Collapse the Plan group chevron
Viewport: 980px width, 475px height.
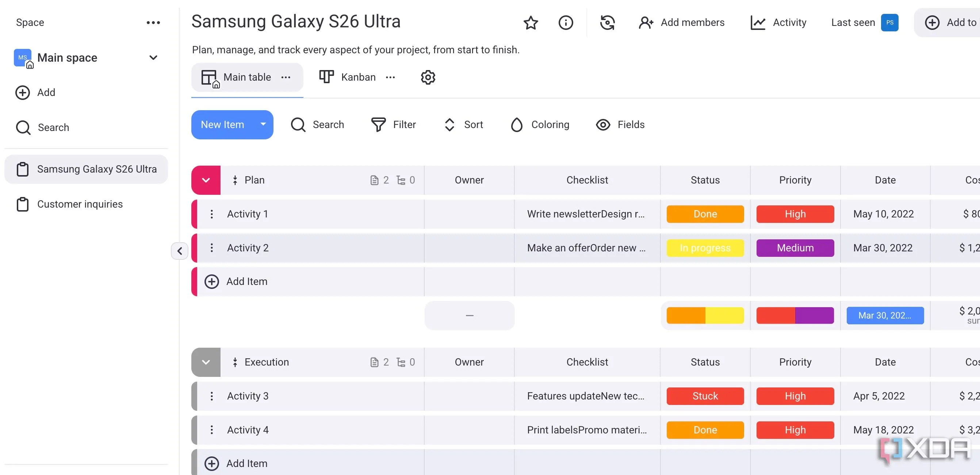(206, 180)
